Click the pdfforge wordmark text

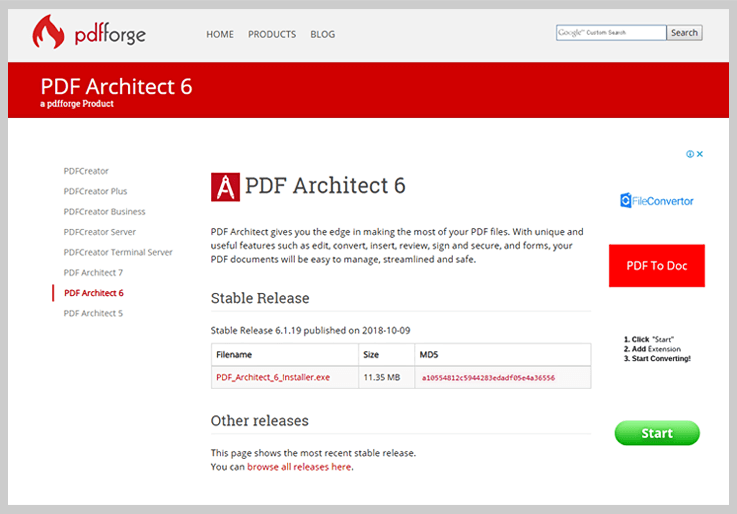point(110,34)
